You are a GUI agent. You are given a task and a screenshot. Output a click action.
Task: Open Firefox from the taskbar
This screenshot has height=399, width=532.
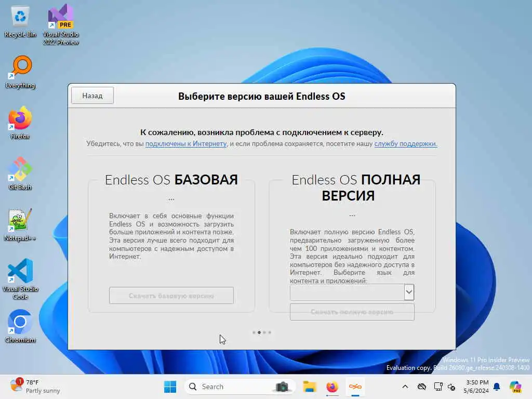[x=332, y=387]
